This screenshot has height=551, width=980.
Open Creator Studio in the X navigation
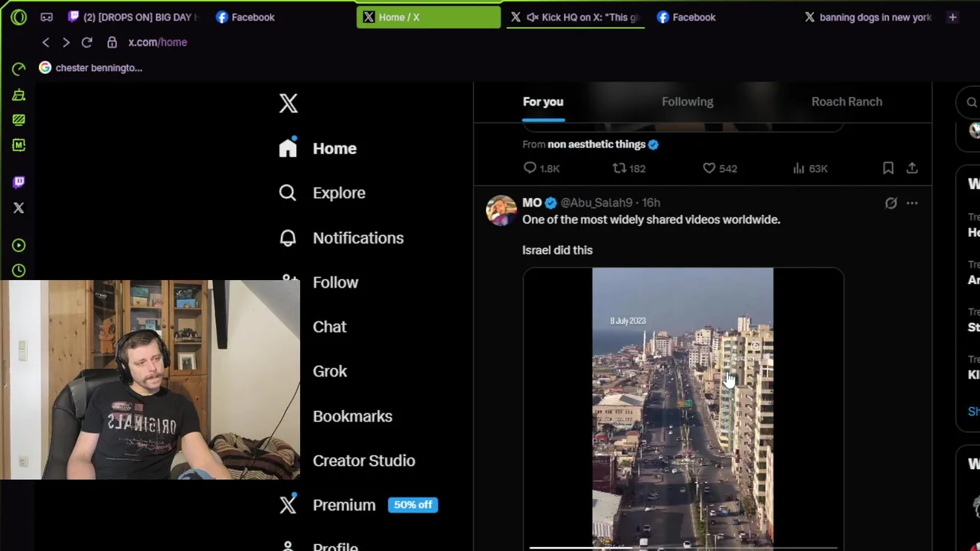[x=364, y=461]
